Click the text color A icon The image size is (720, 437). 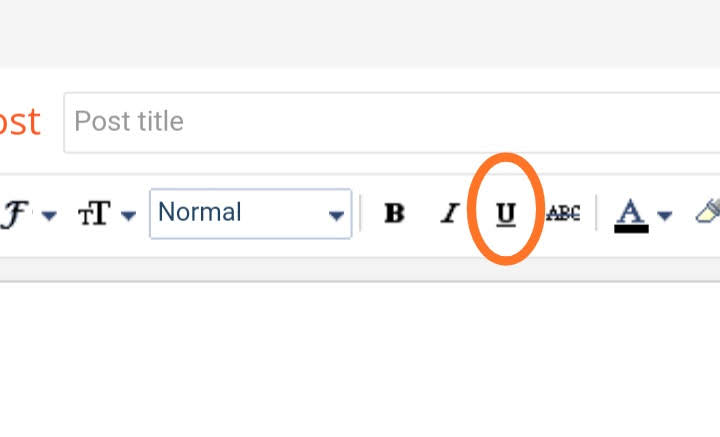pos(629,211)
